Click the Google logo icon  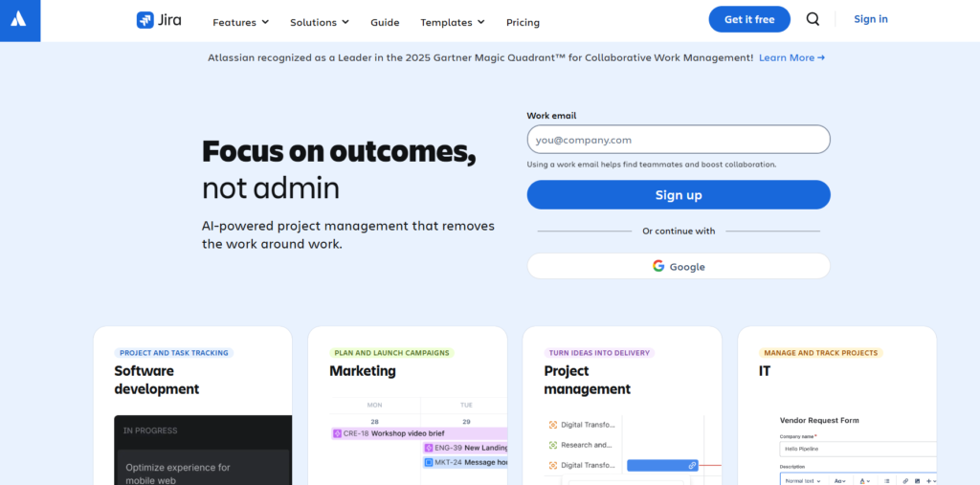click(x=658, y=266)
